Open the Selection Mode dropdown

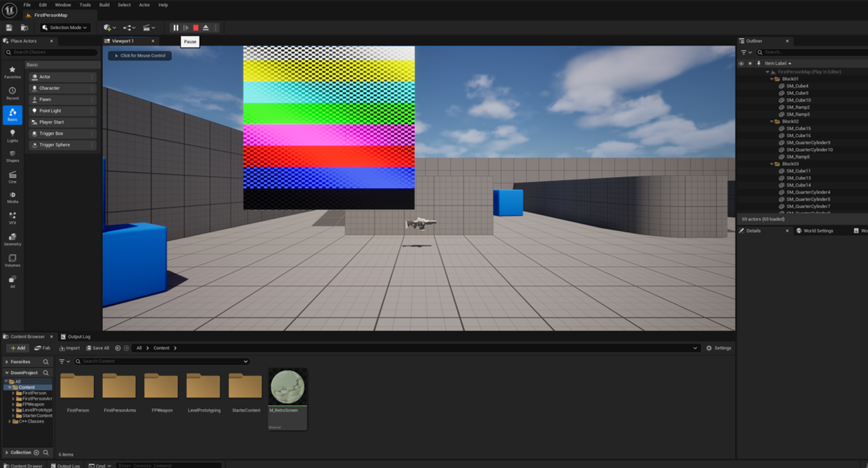(x=64, y=28)
